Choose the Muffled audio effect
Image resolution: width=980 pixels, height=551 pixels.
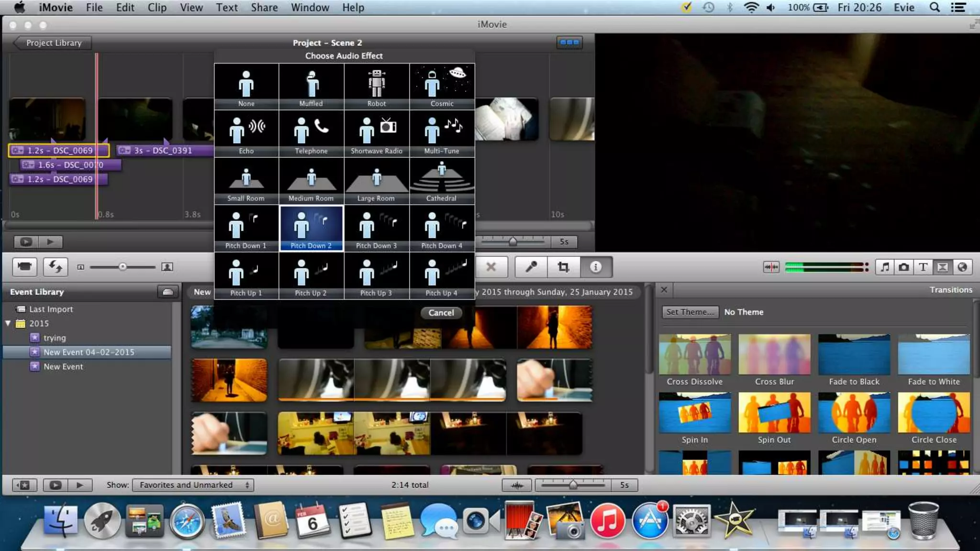311,87
